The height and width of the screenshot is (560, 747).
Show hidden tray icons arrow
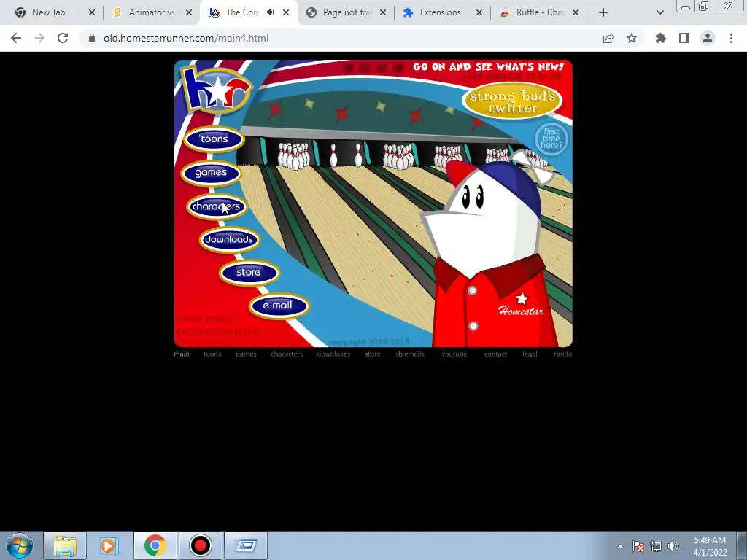point(620,546)
